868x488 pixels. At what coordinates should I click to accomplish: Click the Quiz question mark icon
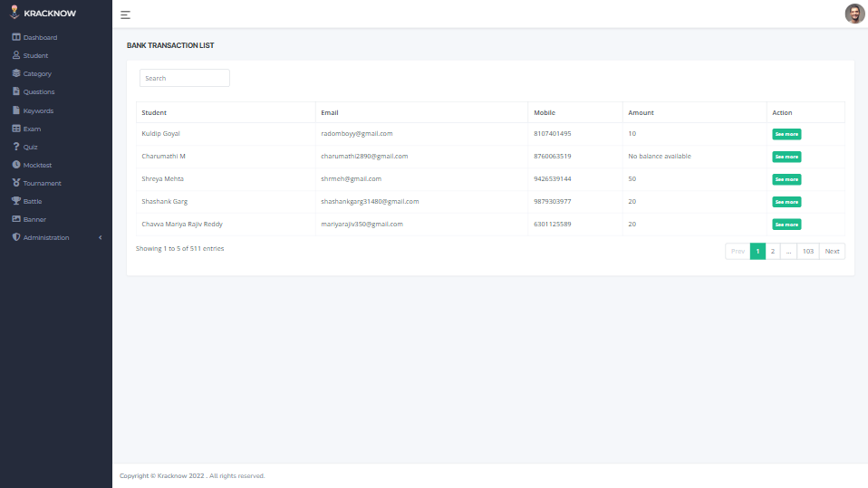[16, 147]
